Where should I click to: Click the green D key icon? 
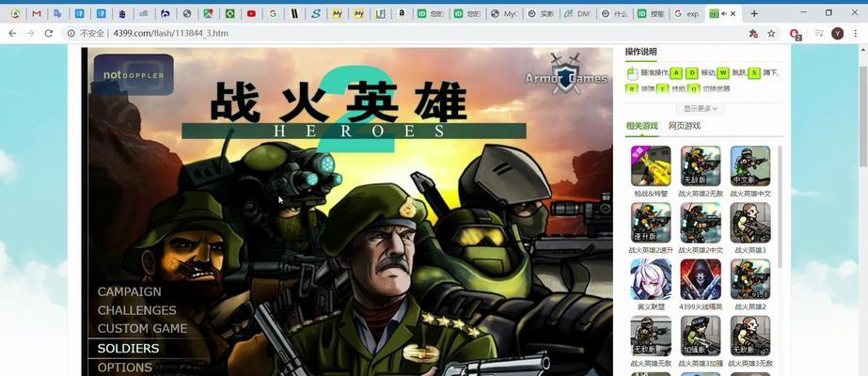pos(692,73)
